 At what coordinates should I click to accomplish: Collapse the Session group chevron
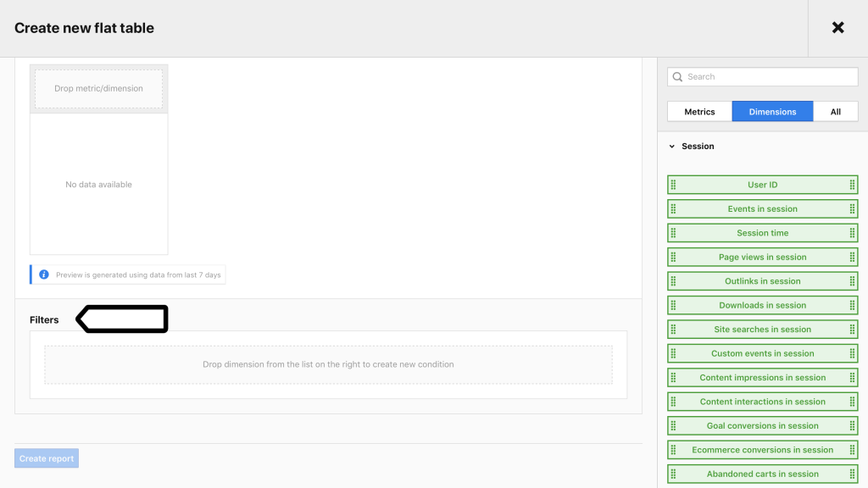672,146
